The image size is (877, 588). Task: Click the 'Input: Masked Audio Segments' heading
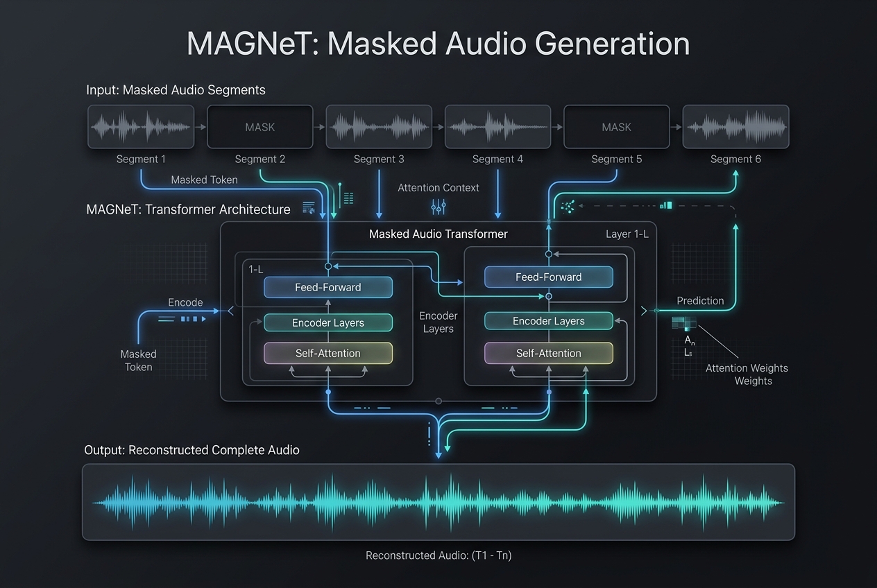(176, 90)
